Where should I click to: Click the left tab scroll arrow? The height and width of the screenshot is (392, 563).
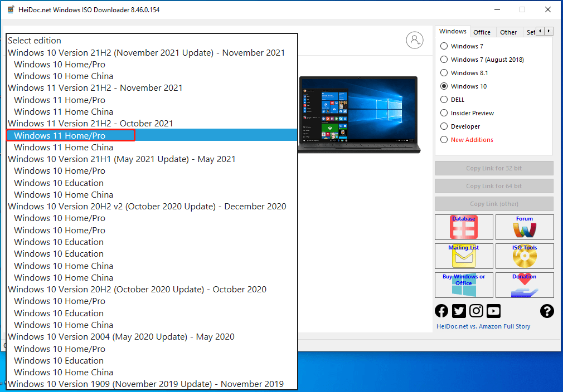click(540, 32)
